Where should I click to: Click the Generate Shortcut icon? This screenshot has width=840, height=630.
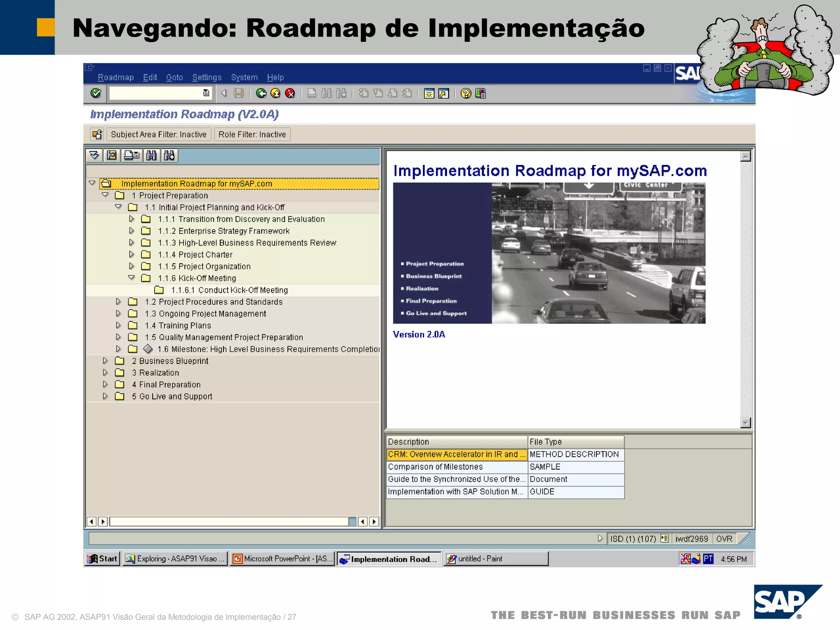tap(444, 94)
